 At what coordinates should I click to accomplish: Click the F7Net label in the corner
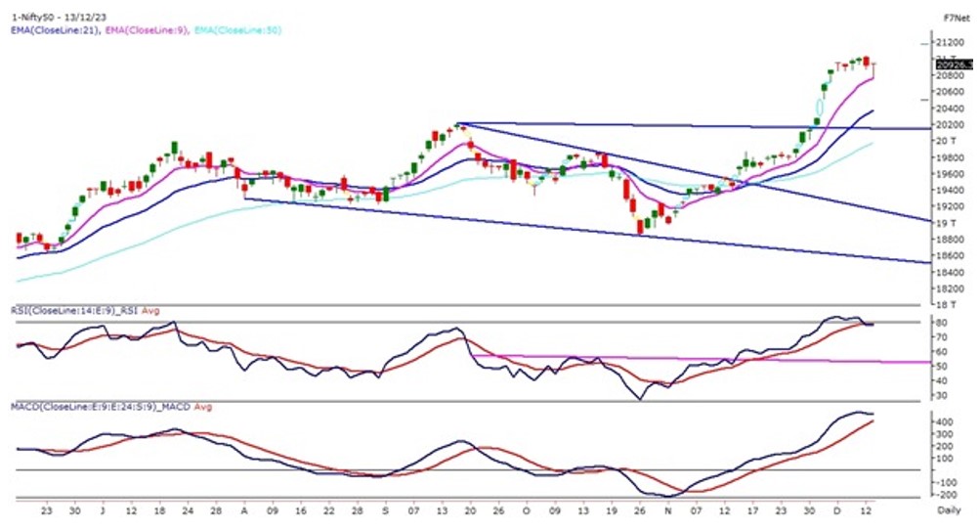coord(955,19)
